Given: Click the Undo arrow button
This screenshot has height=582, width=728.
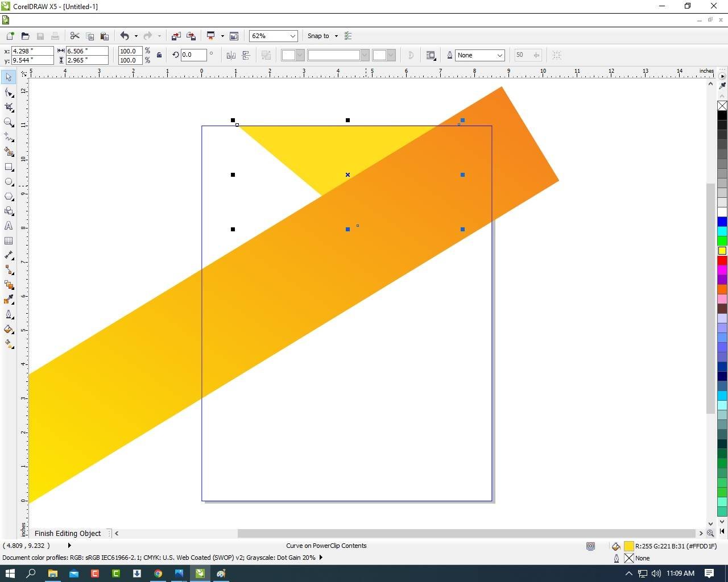Looking at the screenshot, I should pyautogui.click(x=125, y=36).
